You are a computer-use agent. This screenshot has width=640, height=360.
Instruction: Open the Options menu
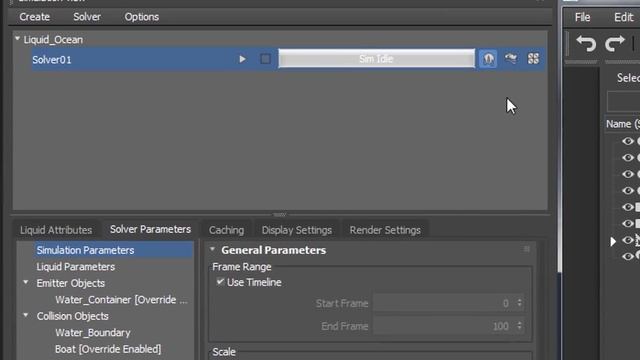(x=142, y=17)
